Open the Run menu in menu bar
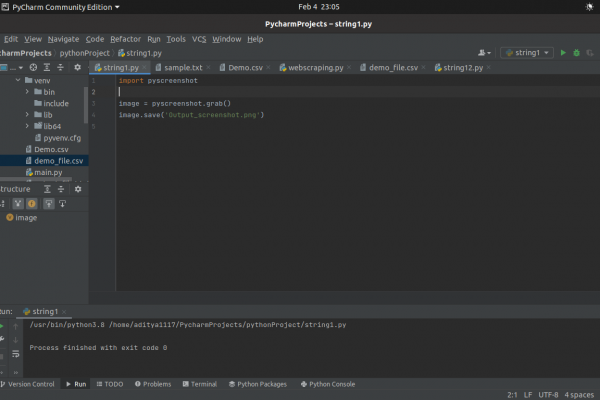 click(154, 39)
